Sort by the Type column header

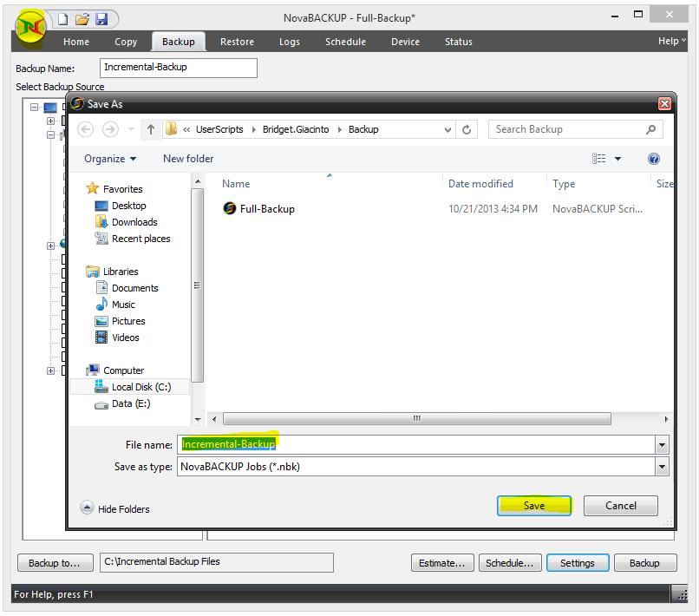pos(564,184)
